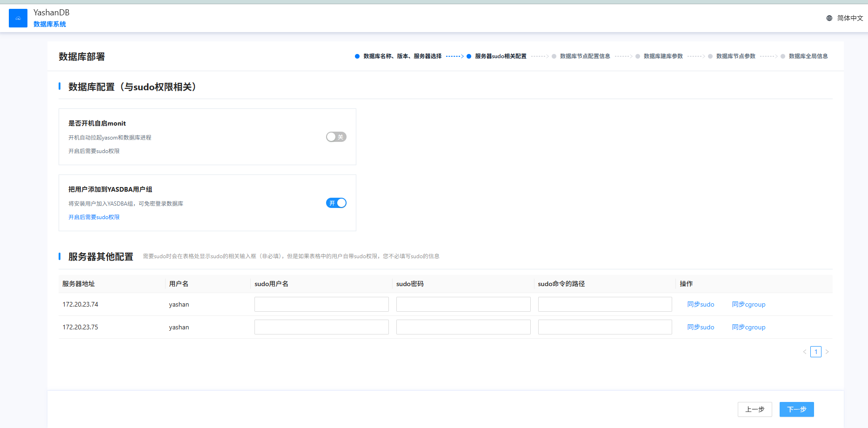Click sudo命令的路径 field for 172.20.23.75
The height and width of the screenshot is (428, 868).
pyautogui.click(x=605, y=327)
